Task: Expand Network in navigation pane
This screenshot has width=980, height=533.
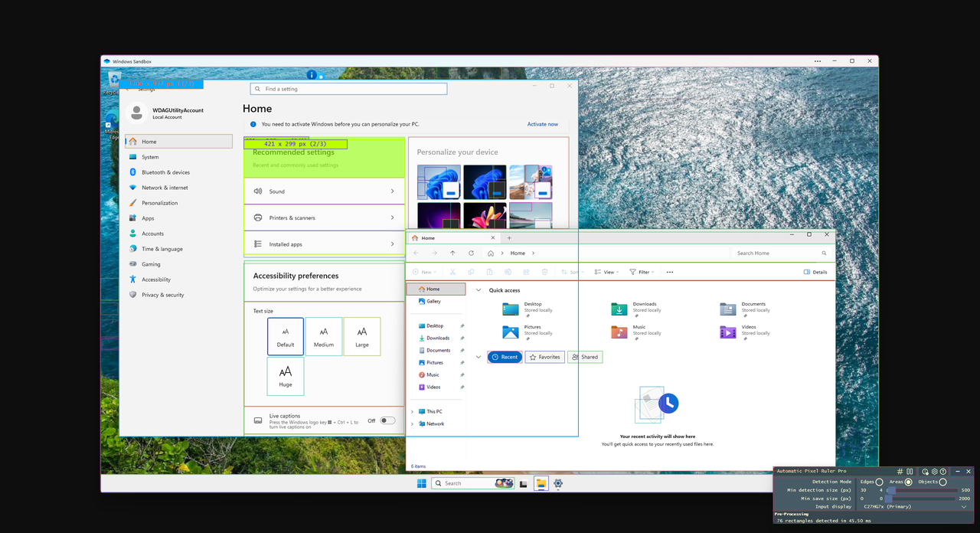Action: click(412, 423)
